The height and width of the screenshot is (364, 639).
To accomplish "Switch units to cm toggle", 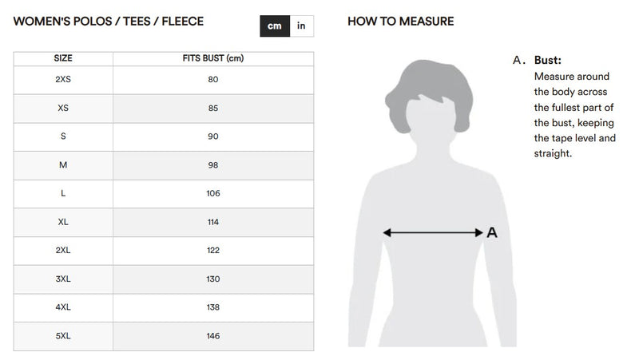I will (275, 26).
